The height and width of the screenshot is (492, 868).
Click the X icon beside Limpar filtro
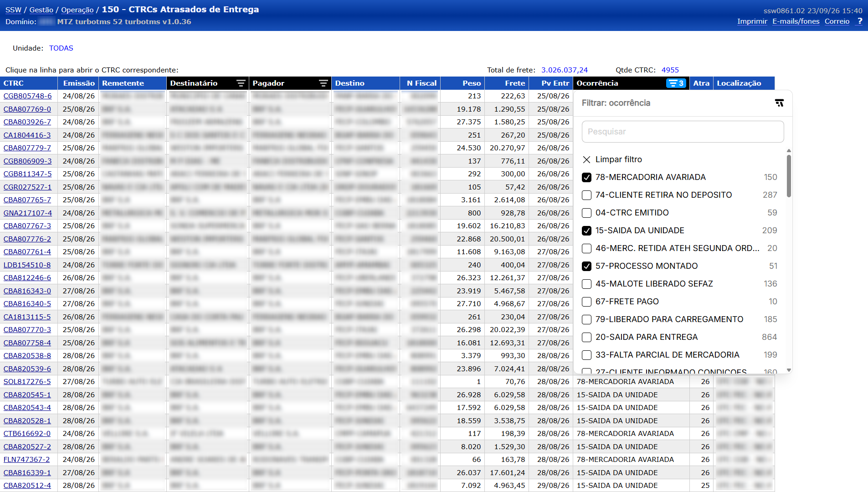pyautogui.click(x=586, y=159)
